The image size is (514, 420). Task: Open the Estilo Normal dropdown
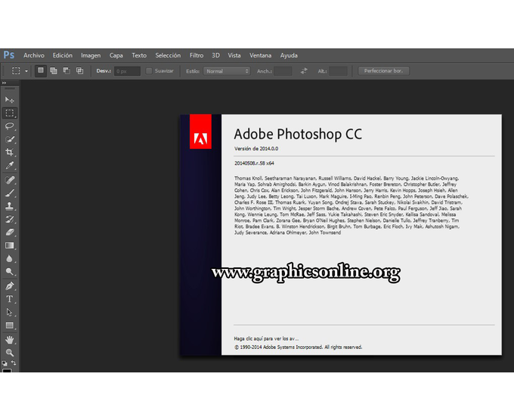[x=227, y=71]
